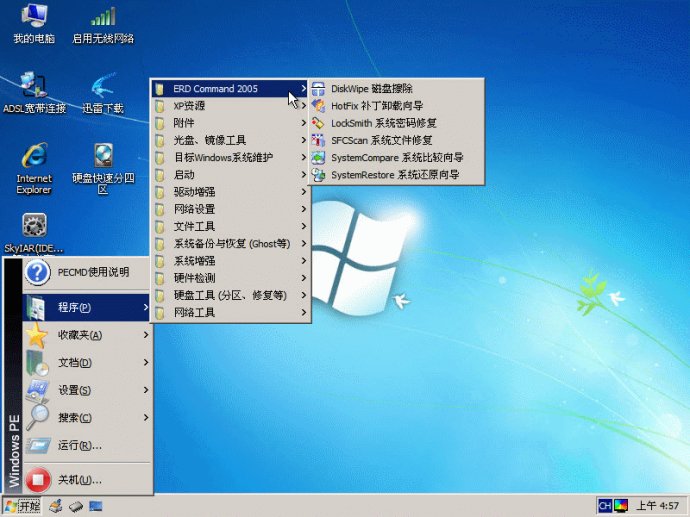Screen dimensions: 690x517
Task: Open the wireless network enable icon
Action: (x=103, y=24)
